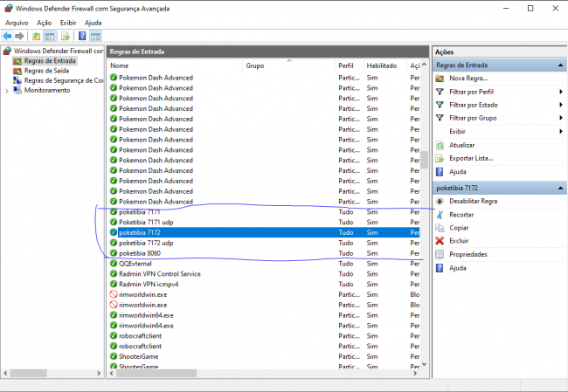Click the Nova Regra icon in Ações
Screen dimensions: 568x392
pyautogui.click(x=440, y=79)
